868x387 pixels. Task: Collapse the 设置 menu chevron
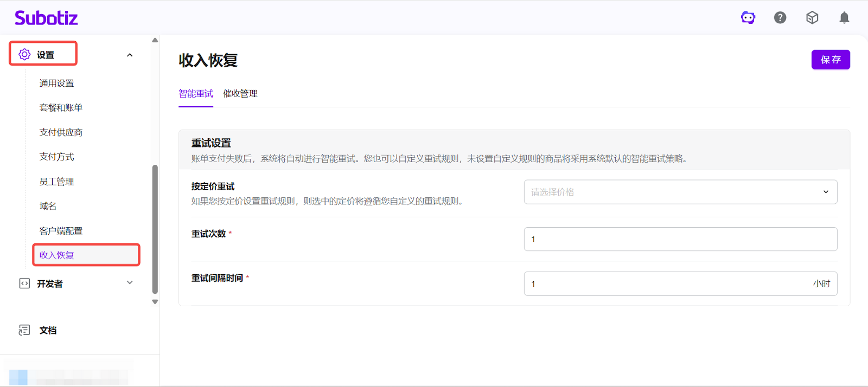click(x=130, y=55)
